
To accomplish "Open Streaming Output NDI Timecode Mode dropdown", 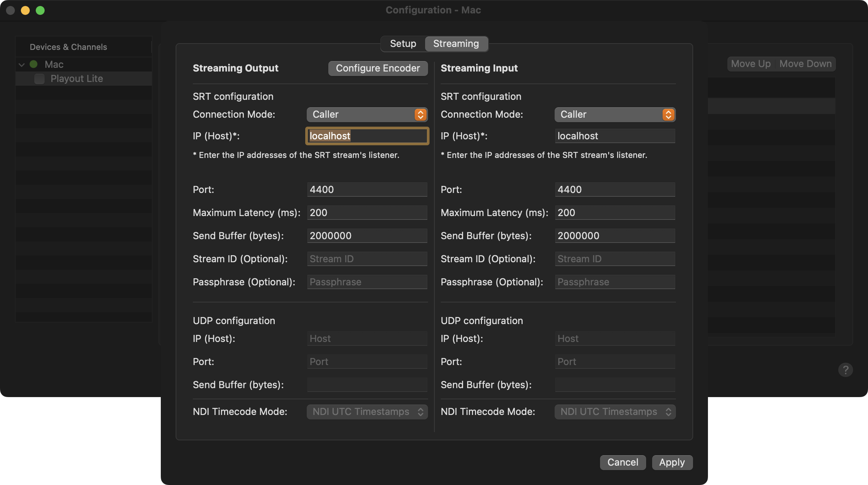I will (x=367, y=412).
